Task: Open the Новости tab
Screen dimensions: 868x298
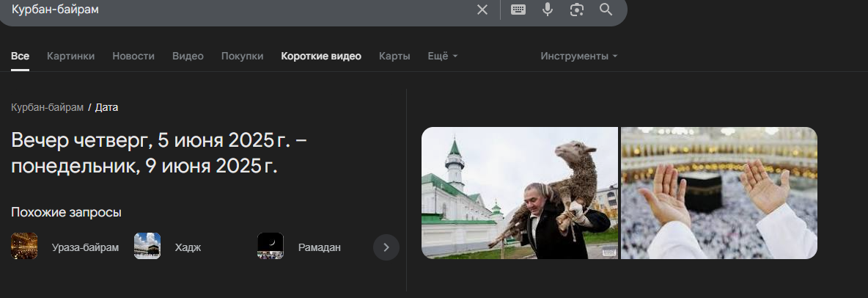Action: 133,56
